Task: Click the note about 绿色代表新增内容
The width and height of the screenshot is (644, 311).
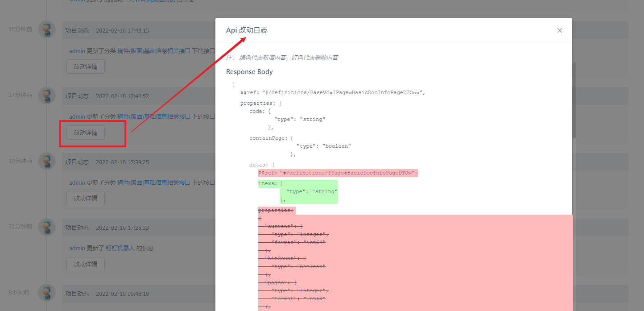Action: click(x=282, y=58)
